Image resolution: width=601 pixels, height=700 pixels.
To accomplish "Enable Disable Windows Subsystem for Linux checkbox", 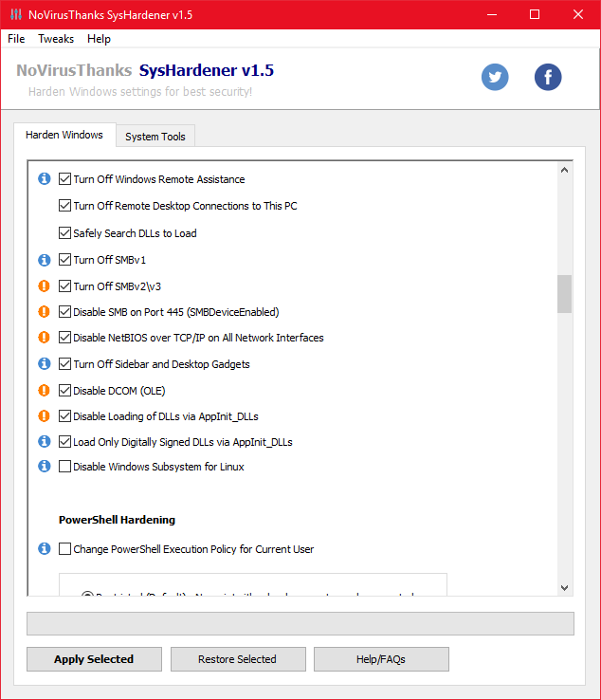I will 65,467.
